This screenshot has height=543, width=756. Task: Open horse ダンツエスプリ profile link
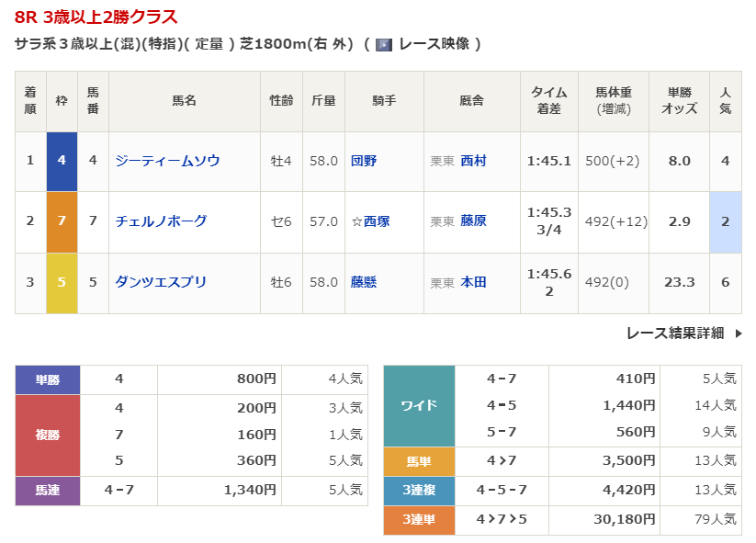[161, 282]
